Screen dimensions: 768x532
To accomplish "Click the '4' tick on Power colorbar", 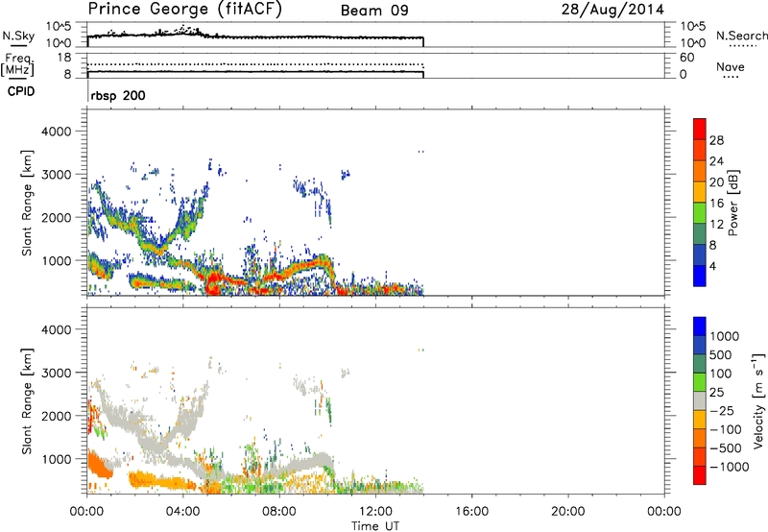I will (x=712, y=266).
